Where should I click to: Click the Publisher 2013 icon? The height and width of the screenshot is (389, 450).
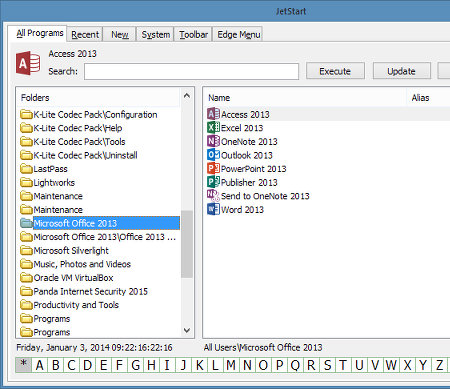pyautogui.click(x=213, y=182)
